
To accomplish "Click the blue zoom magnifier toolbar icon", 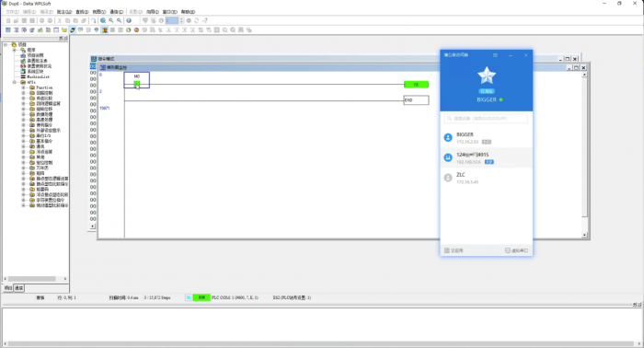I will [103, 20].
